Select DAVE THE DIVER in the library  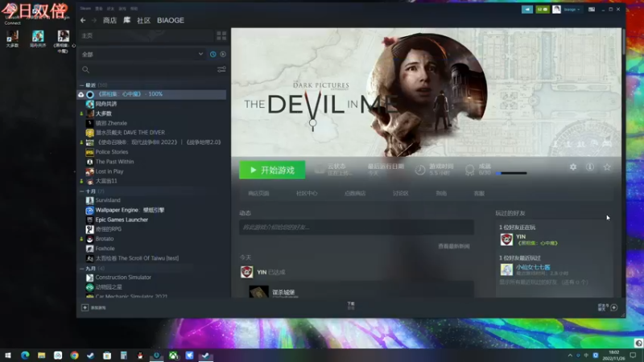click(x=130, y=133)
